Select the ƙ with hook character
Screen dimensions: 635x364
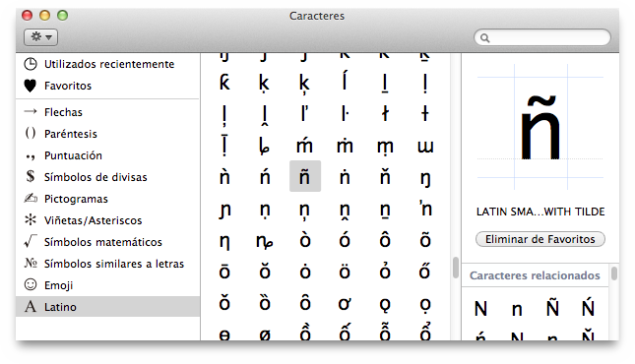pyautogui.click(x=224, y=83)
